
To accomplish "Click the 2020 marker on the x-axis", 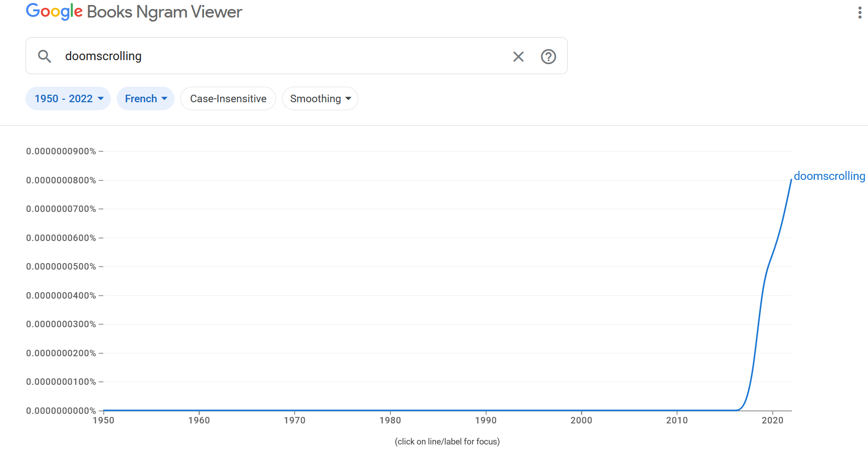I will point(772,420).
